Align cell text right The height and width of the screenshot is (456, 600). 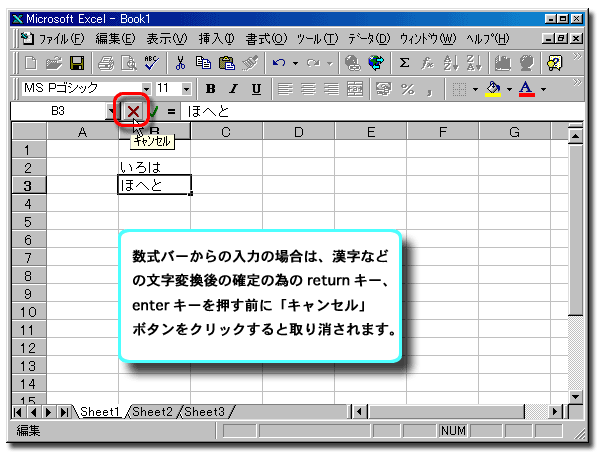click(331, 89)
